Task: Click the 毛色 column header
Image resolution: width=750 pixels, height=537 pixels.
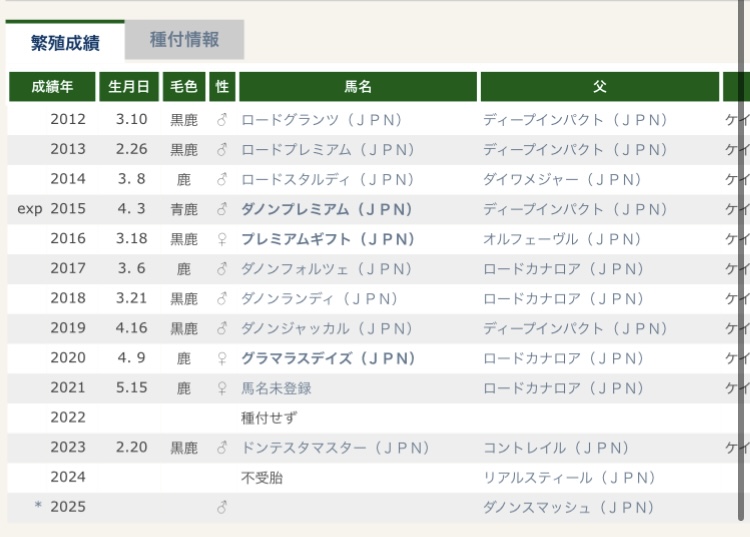Action: 184,87
